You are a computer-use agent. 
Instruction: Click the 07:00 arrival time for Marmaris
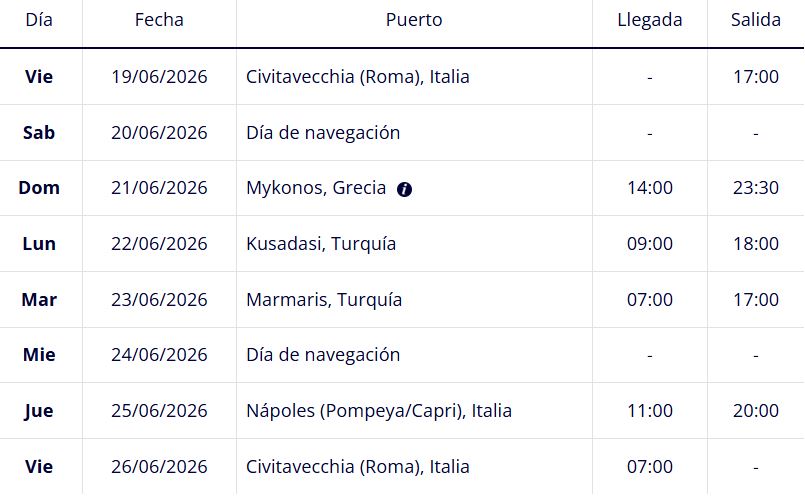click(649, 300)
